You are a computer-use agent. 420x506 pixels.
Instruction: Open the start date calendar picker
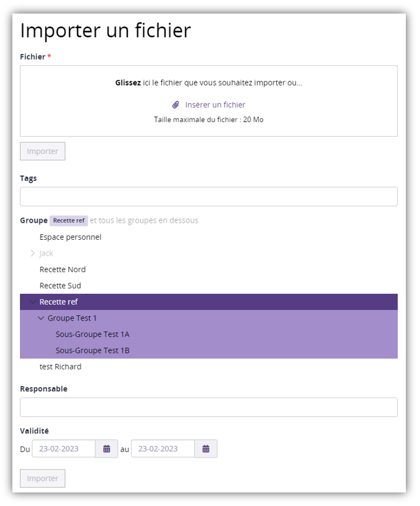[107, 449]
